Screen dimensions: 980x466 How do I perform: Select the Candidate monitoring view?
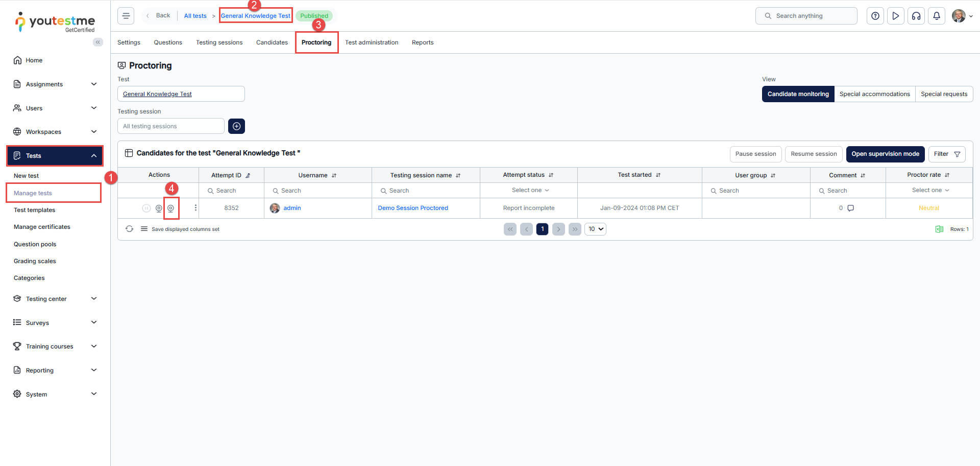[x=798, y=94]
